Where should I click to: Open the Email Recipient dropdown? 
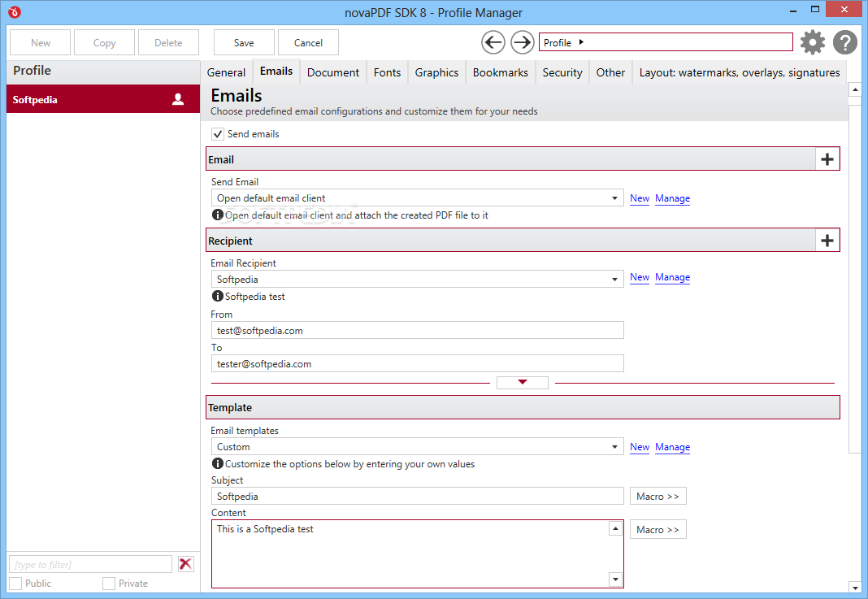(418, 279)
